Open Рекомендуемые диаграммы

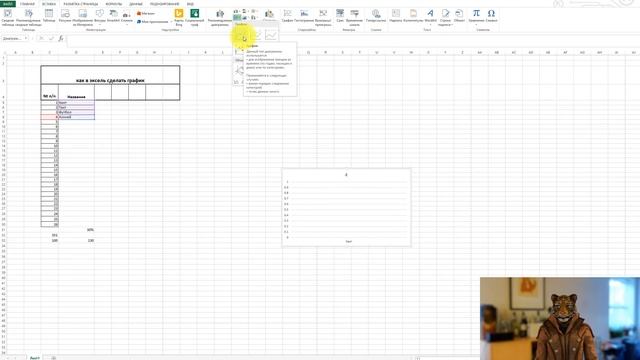tap(220, 18)
